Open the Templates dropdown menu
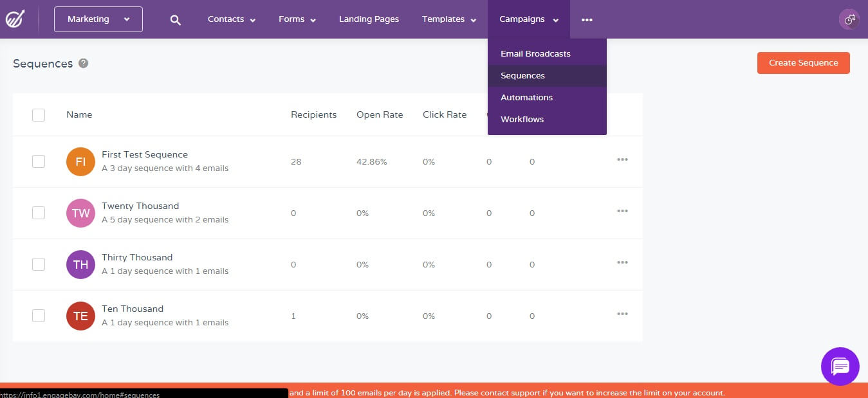The width and height of the screenshot is (868, 398). (448, 19)
